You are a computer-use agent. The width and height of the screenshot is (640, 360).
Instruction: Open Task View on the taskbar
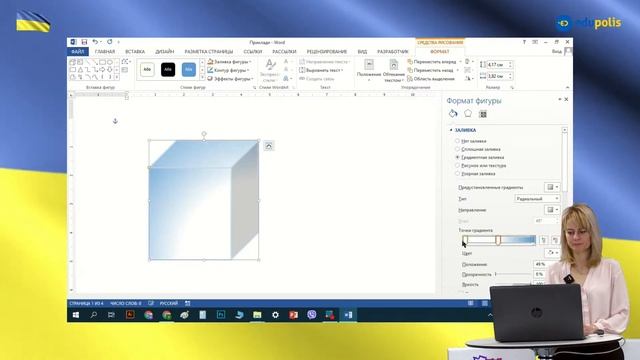click(x=111, y=315)
